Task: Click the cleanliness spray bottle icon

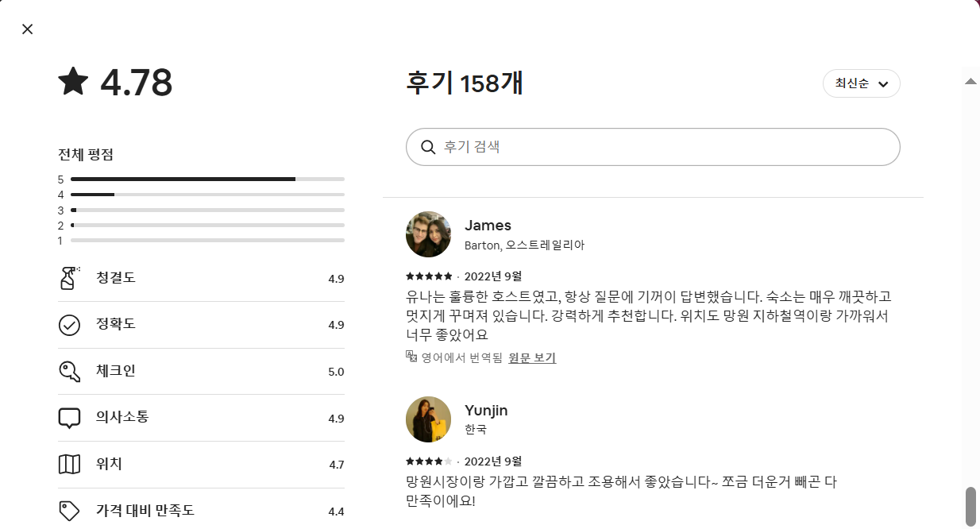Action: click(70, 278)
